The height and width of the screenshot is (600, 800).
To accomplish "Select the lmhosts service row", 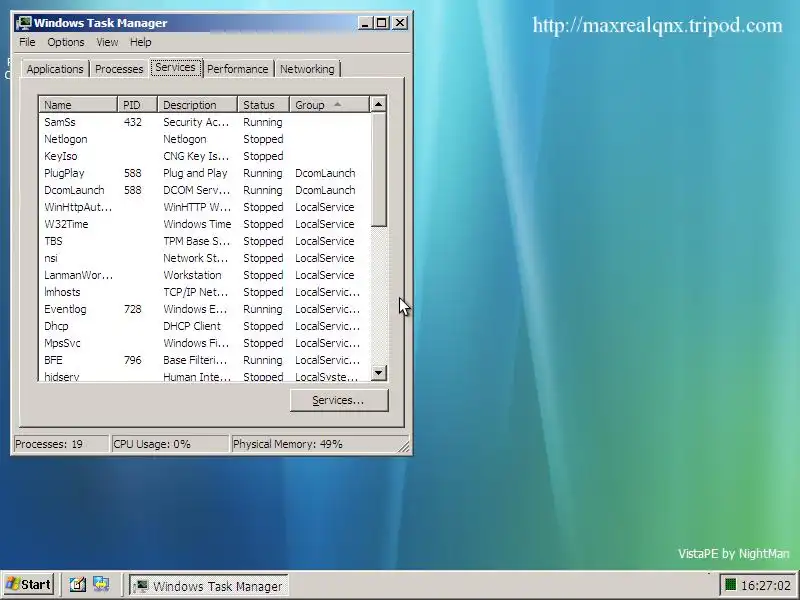I will point(204,292).
